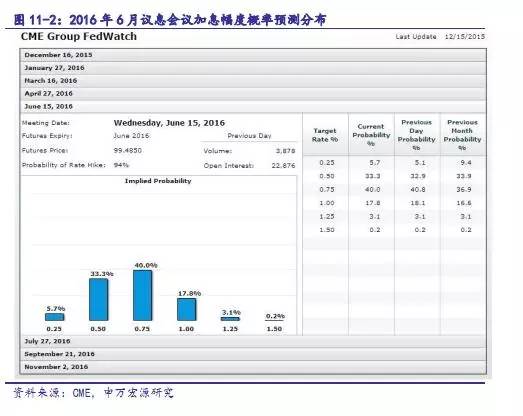Click previous day probability 18.1
The image size is (523, 416).
(x=418, y=203)
